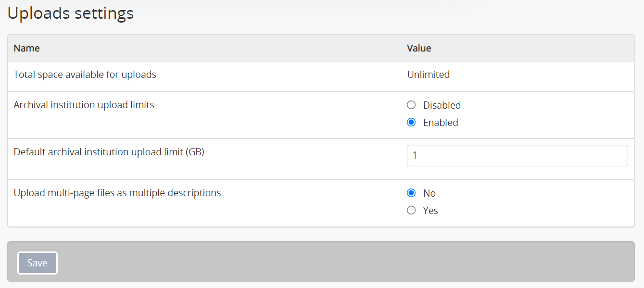Click the Name column header

26,48
